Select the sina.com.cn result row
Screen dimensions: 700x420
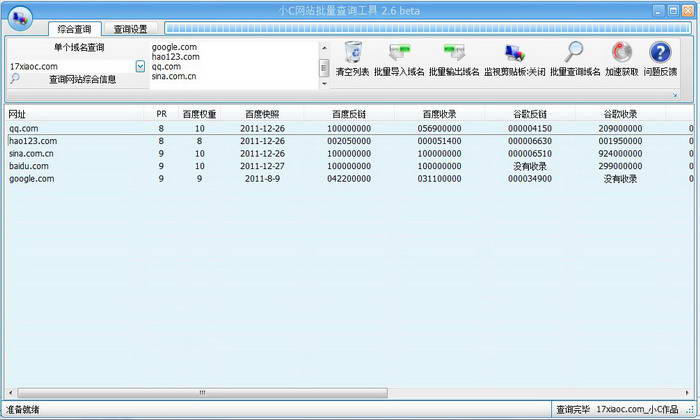click(x=350, y=154)
